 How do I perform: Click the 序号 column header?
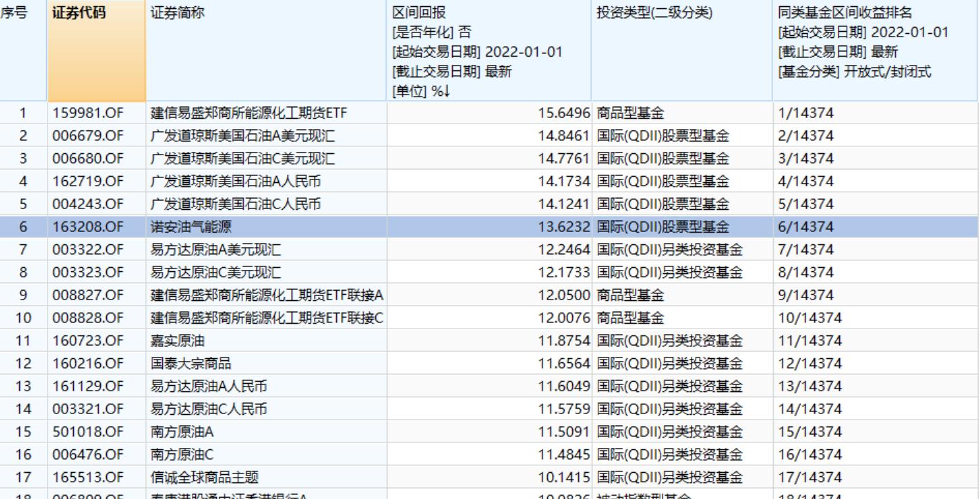point(23,51)
